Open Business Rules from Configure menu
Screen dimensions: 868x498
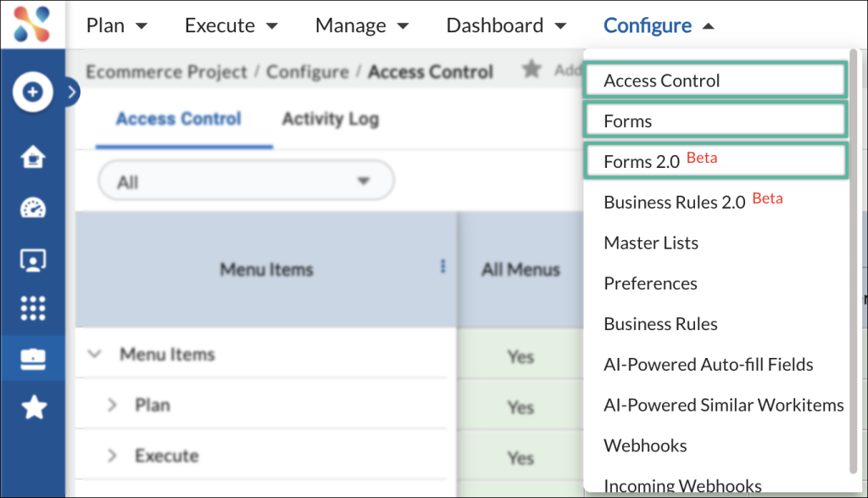(x=660, y=323)
